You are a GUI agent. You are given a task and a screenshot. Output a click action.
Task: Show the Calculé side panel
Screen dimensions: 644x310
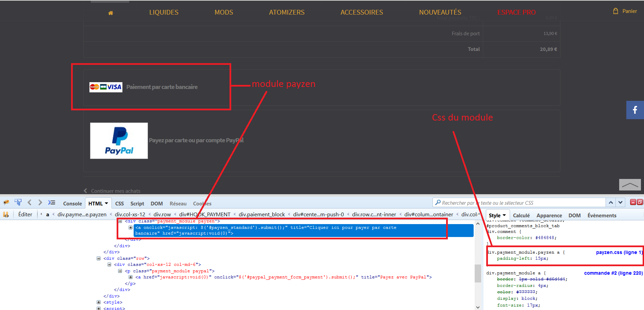point(521,215)
